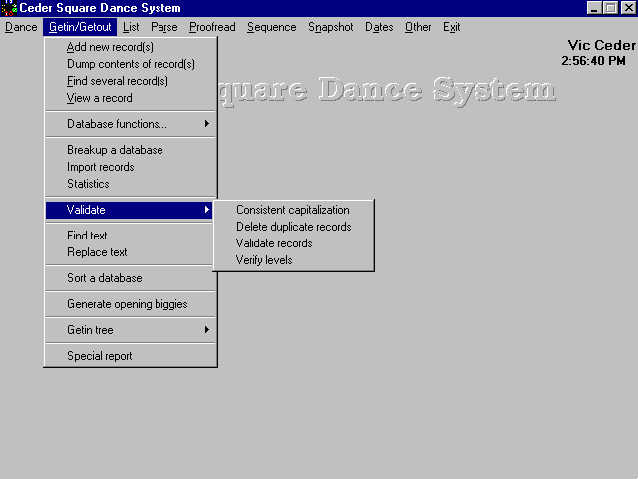The height and width of the screenshot is (479, 638).
Task: Open the Parse menu
Action: pyautogui.click(x=164, y=27)
